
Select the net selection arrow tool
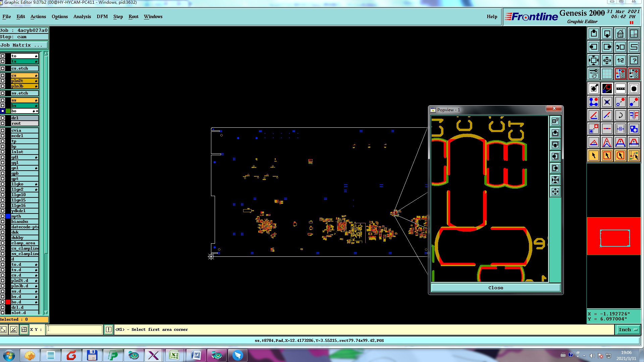coord(634,156)
